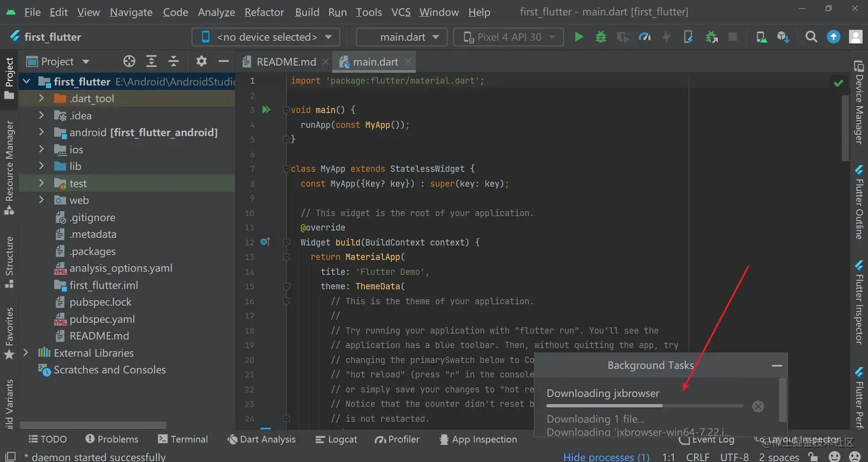Open the AVD device manager icon in toolbar
The image size is (868, 462).
tap(761, 37)
